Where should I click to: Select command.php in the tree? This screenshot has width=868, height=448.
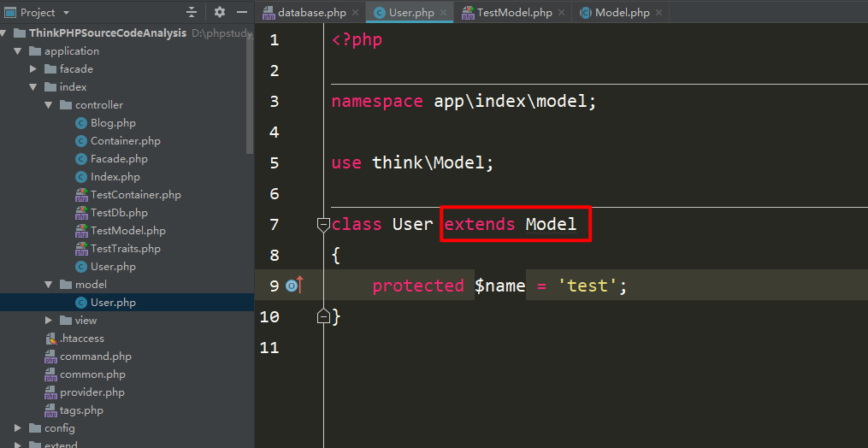[96, 356]
